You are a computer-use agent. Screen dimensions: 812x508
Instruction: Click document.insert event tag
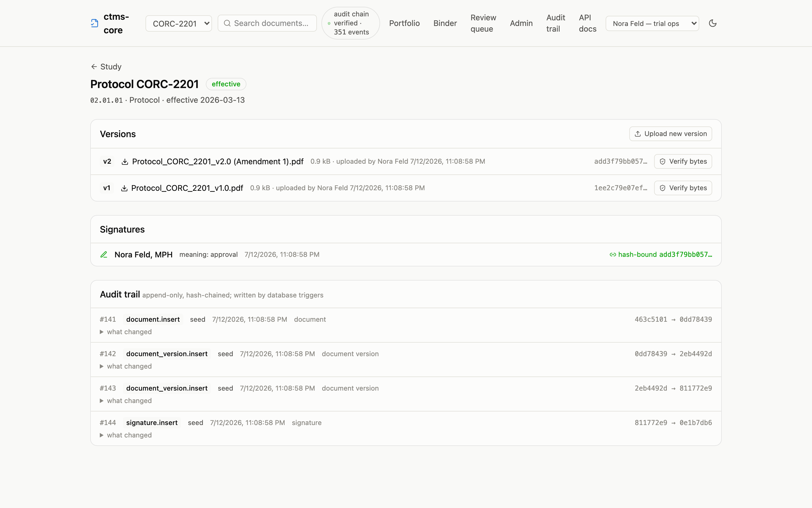pos(153,319)
